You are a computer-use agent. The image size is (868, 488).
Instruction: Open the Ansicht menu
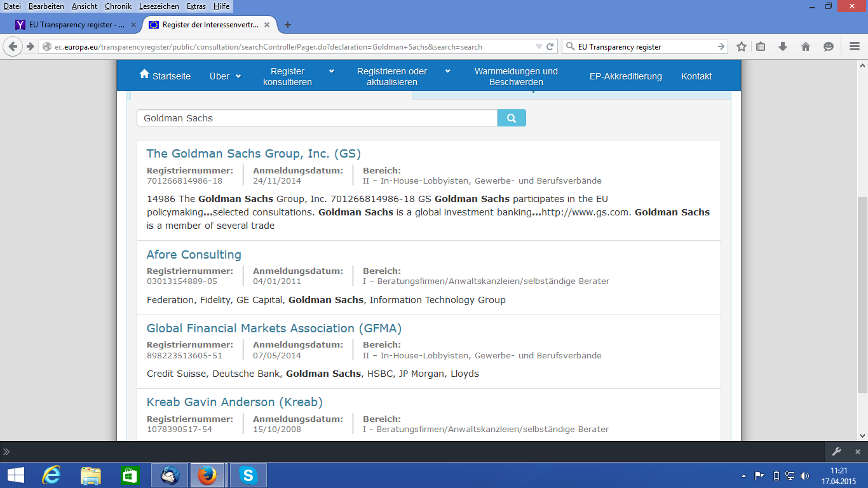tap(85, 6)
